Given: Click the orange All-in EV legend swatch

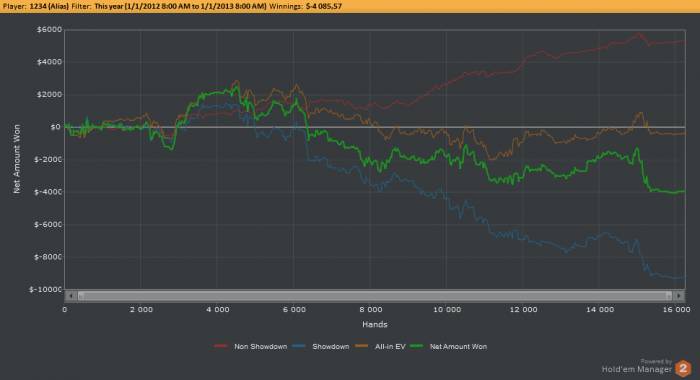Looking at the screenshot, I should click(x=362, y=346).
